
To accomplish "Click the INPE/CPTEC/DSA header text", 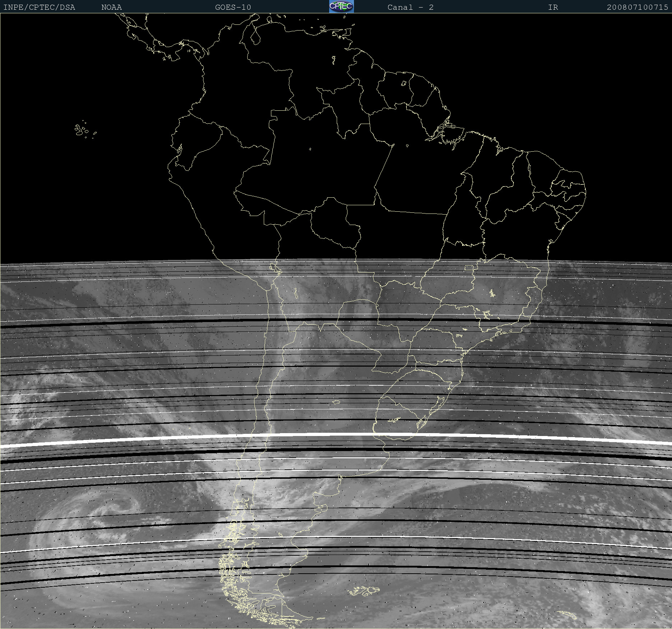I will tap(39, 7).
